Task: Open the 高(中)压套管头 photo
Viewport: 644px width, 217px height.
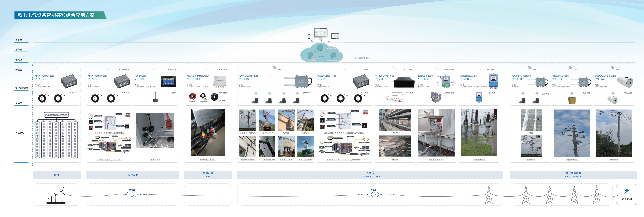Action: (x=267, y=120)
